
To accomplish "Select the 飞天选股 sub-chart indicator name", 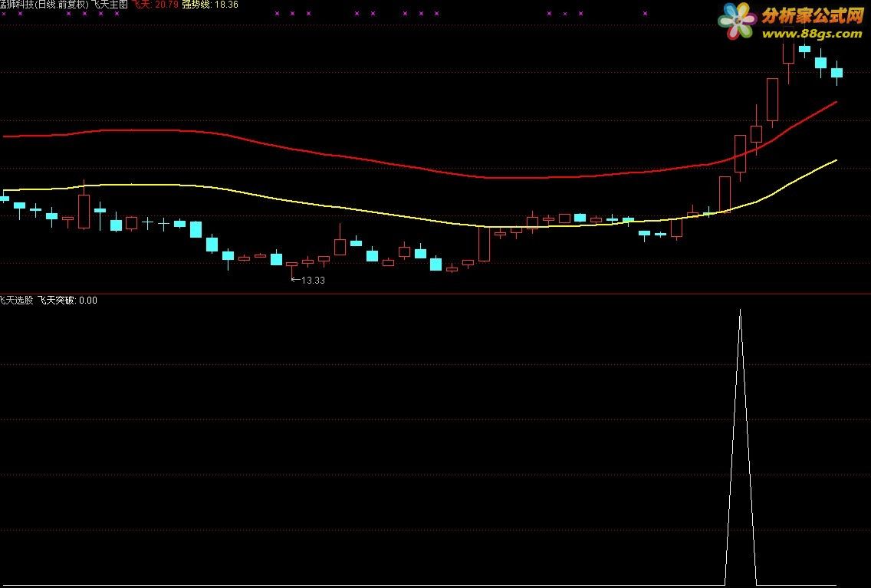I will [17, 301].
